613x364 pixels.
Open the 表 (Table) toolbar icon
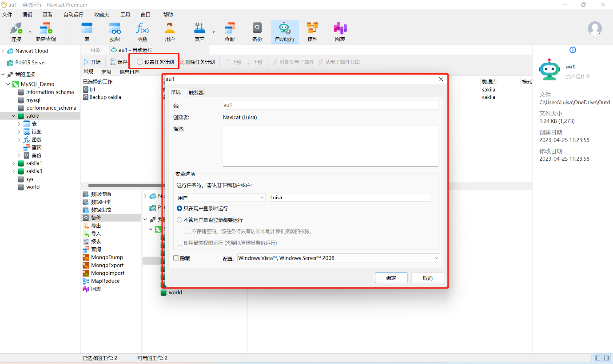[87, 32]
